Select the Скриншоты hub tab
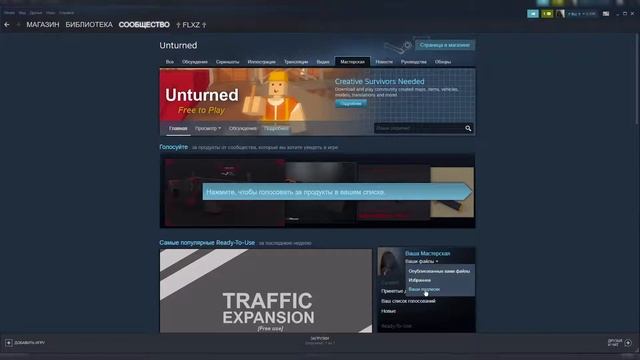Screen dimensions: 640x360 tap(227, 62)
